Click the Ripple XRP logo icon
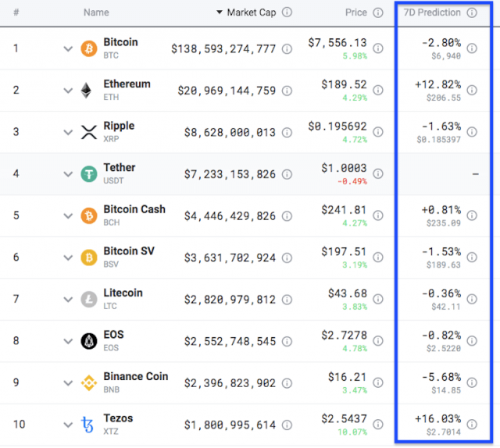 89,132
